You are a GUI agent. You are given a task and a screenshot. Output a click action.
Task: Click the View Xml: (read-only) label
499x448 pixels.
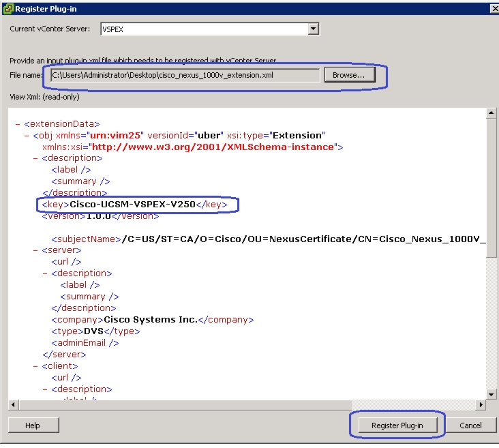pyautogui.click(x=44, y=97)
